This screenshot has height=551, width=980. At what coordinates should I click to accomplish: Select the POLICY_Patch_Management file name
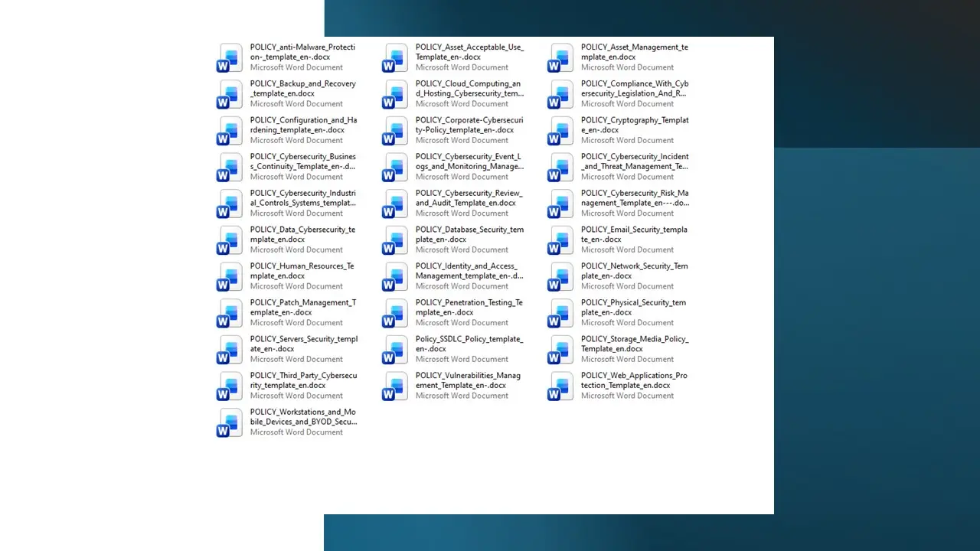[x=302, y=308]
